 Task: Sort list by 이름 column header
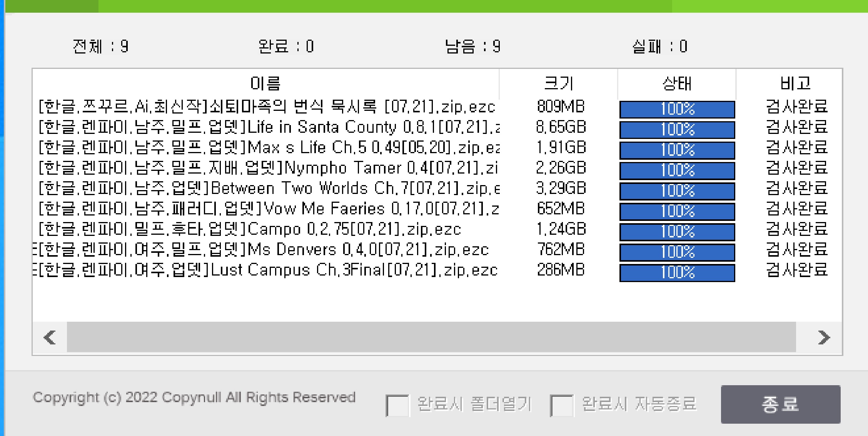tap(265, 84)
